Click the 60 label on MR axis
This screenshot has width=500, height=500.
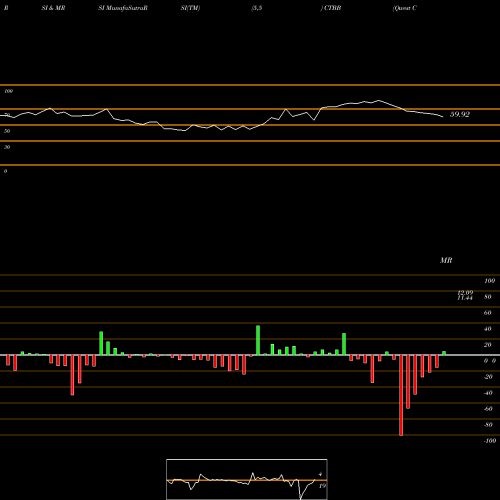(488, 313)
